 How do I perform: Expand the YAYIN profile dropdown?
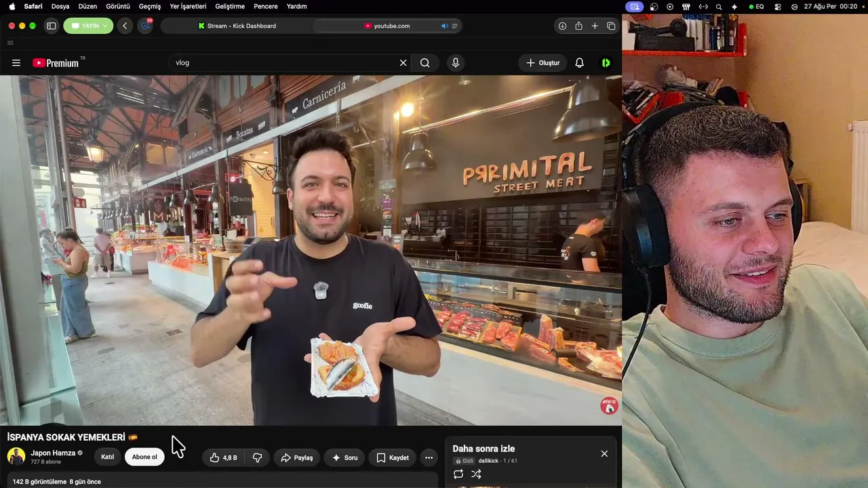88,26
